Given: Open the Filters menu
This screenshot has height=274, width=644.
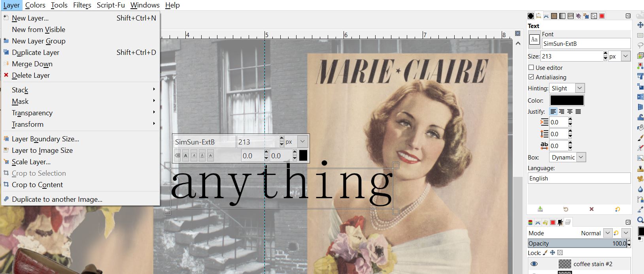Looking at the screenshot, I should tap(82, 5).
